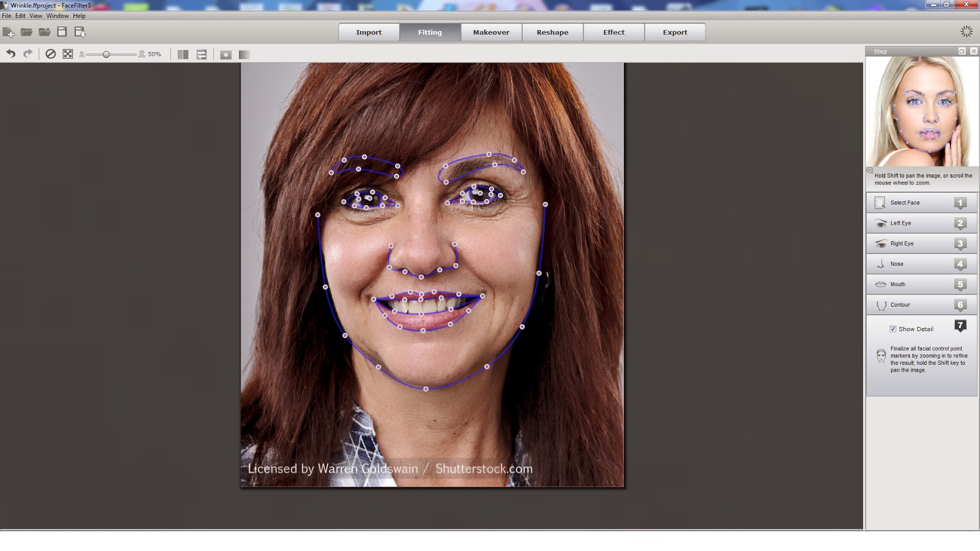Undo the last action

tap(11, 54)
